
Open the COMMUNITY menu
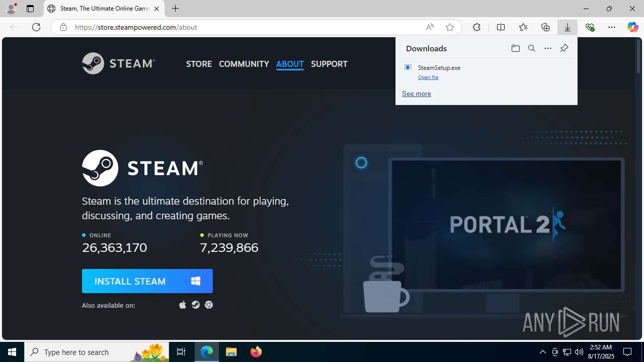tap(244, 64)
